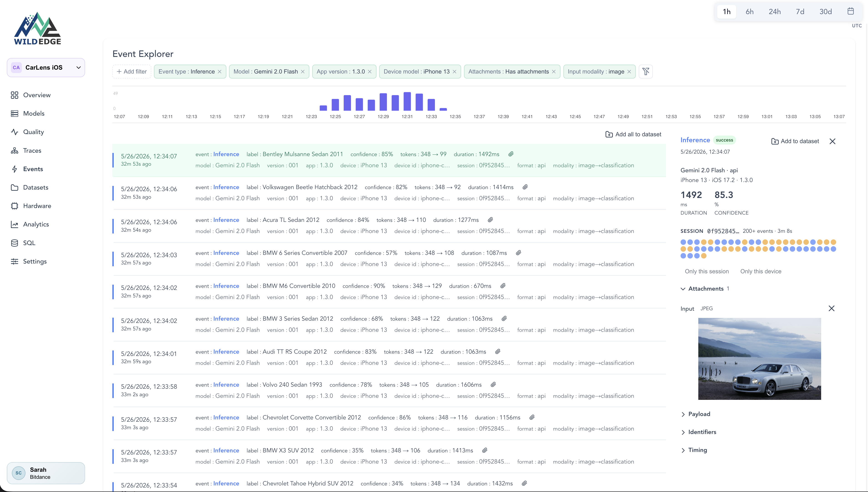Viewport: 868px width, 492px height.
Task: Click the Bentley car image thumbnail
Action: click(x=759, y=359)
